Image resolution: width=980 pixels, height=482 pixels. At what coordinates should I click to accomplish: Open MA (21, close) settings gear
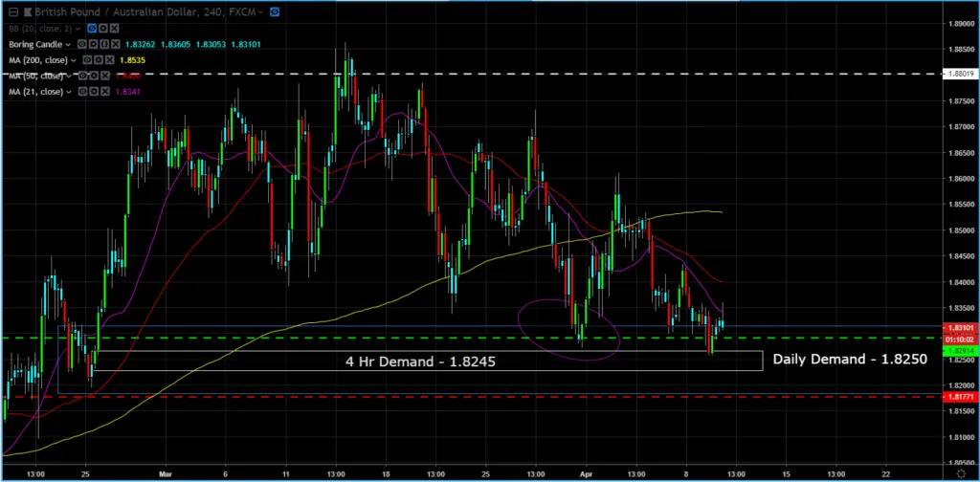pyautogui.click(x=96, y=91)
